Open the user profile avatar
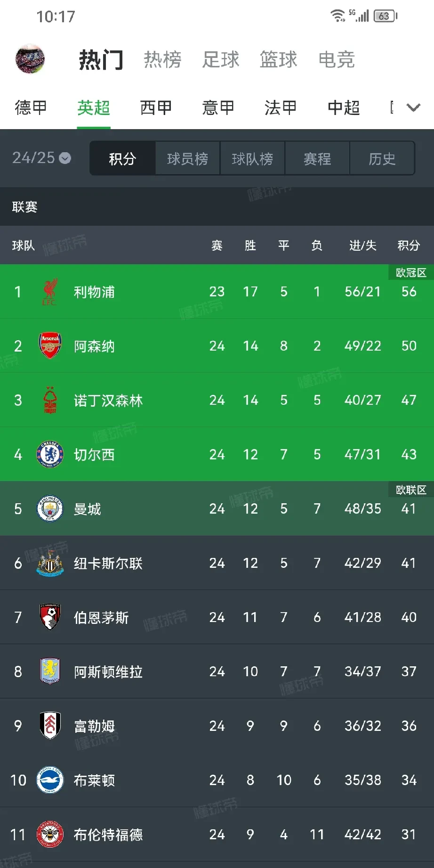The height and width of the screenshot is (868, 434). point(30,59)
